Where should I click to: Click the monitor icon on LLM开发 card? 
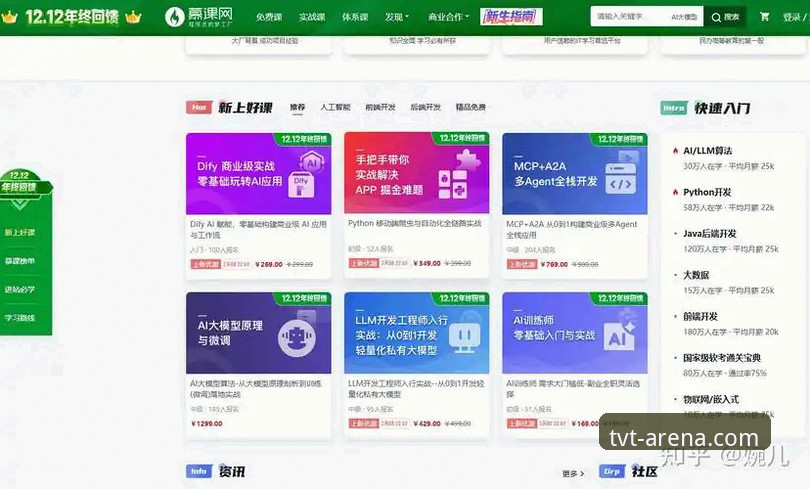tap(464, 338)
